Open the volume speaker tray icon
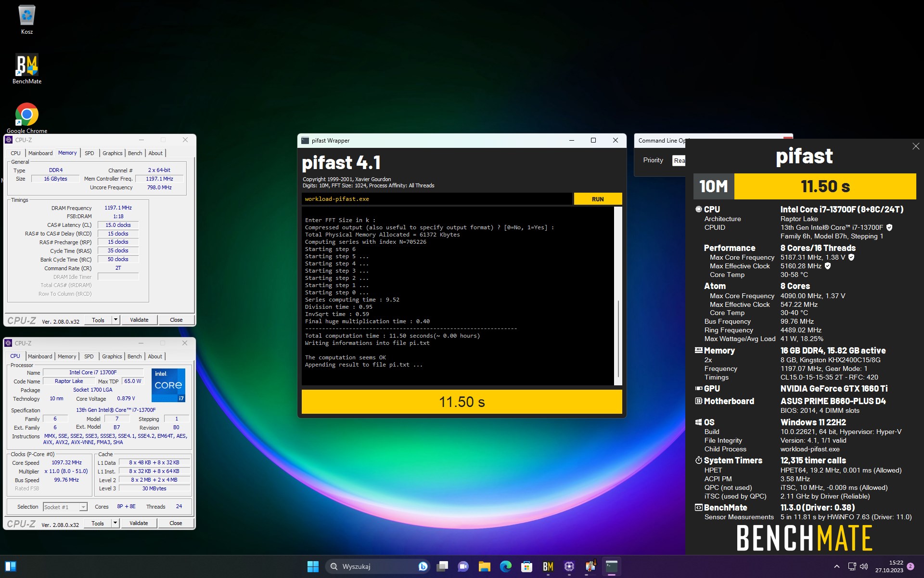This screenshot has width=924, height=578. click(864, 566)
